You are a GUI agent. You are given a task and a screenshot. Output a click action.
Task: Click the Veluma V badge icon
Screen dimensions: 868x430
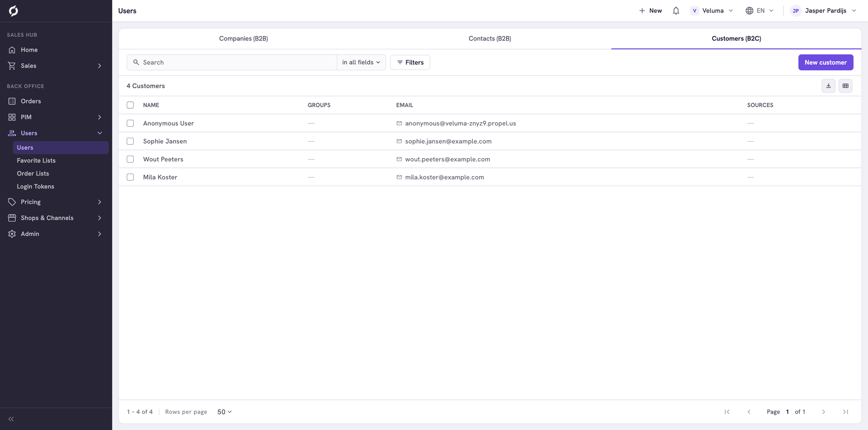tap(694, 10)
